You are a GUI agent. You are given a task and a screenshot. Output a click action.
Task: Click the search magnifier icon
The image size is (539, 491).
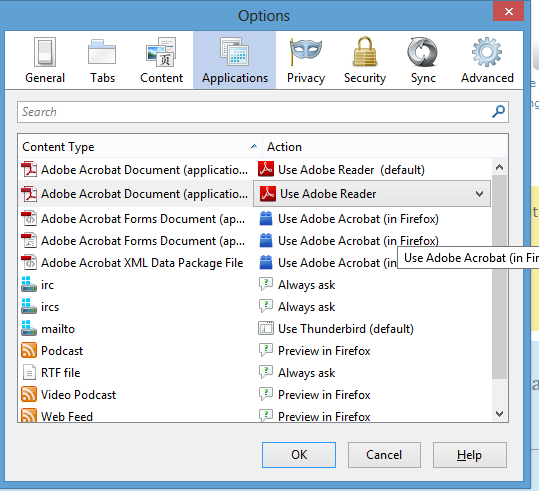click(x=498, y=112)
